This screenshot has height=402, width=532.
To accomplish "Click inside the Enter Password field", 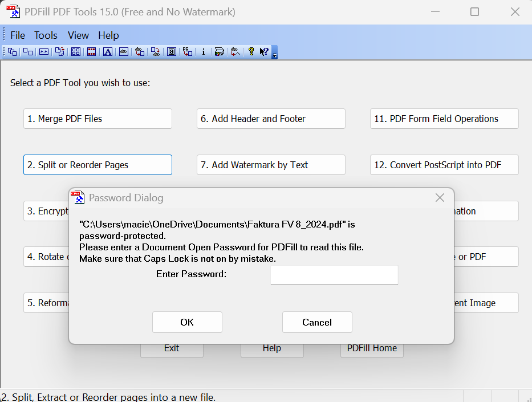I will click(334, 275).
